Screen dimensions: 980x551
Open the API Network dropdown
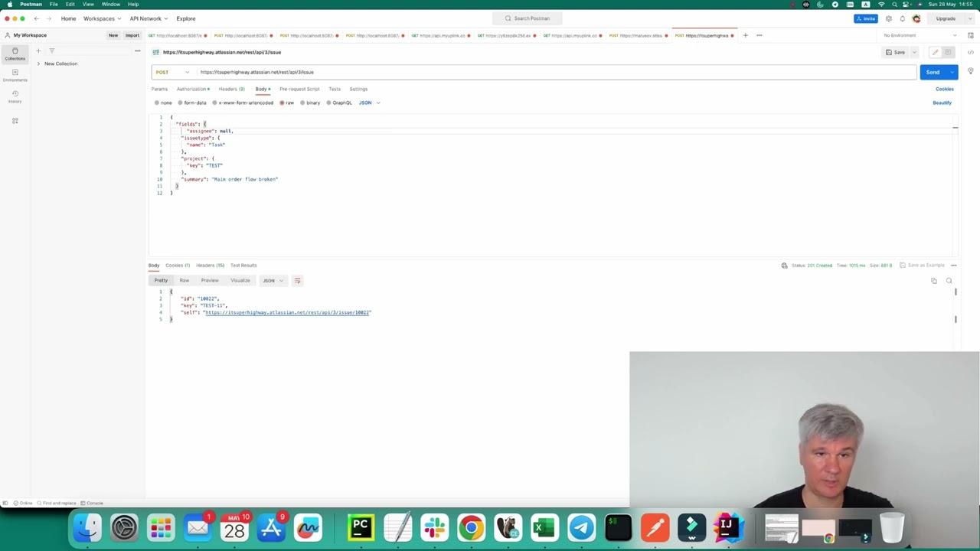148,18
